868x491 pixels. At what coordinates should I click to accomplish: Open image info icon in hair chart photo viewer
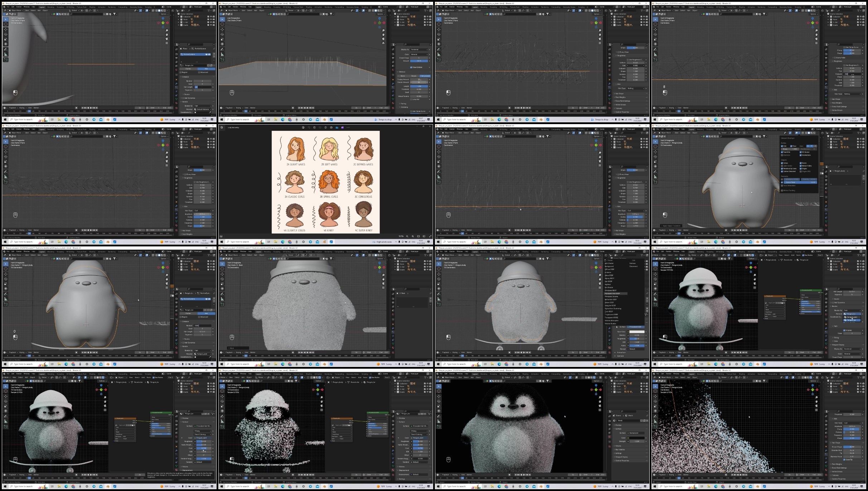coord(326,127)
